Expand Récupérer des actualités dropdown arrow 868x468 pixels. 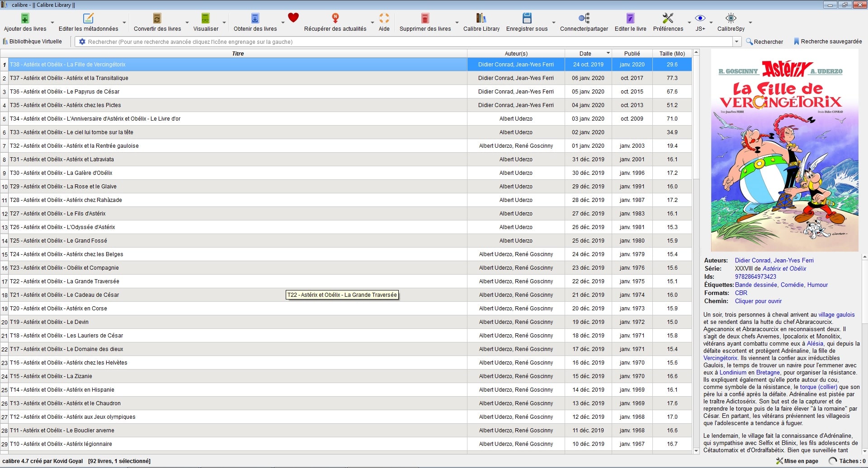click(x=372, y=23)
